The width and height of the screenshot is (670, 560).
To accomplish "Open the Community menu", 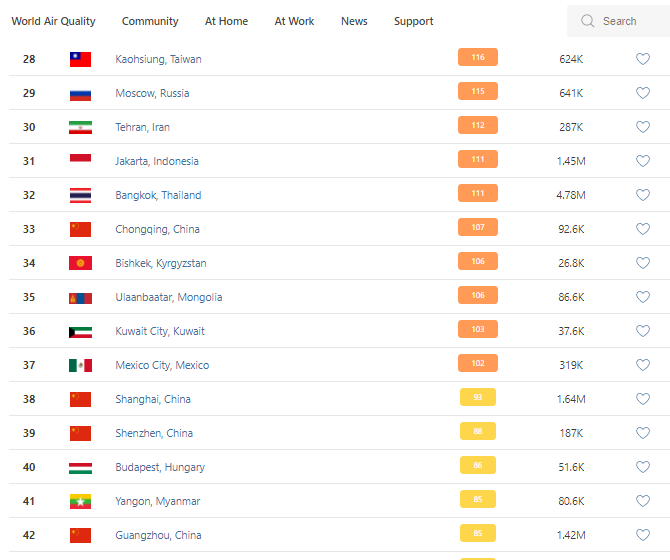I will (x=150, y=21).
